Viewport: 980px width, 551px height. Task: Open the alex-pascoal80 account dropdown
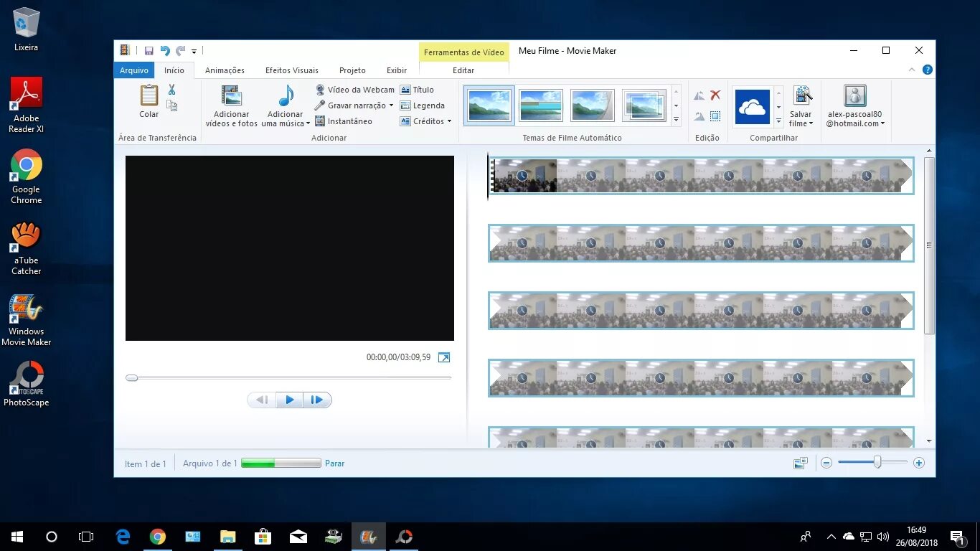[882, 123]
